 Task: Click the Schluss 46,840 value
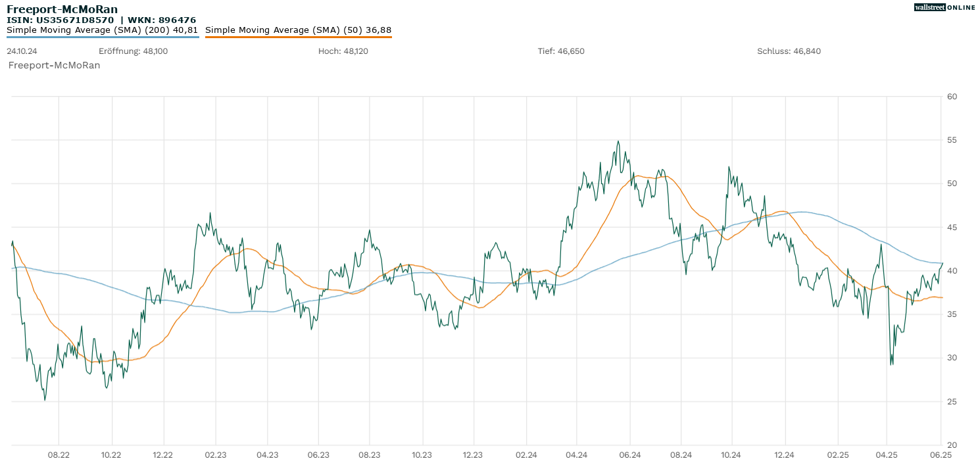pyautogui.click(x=789, y=51)
